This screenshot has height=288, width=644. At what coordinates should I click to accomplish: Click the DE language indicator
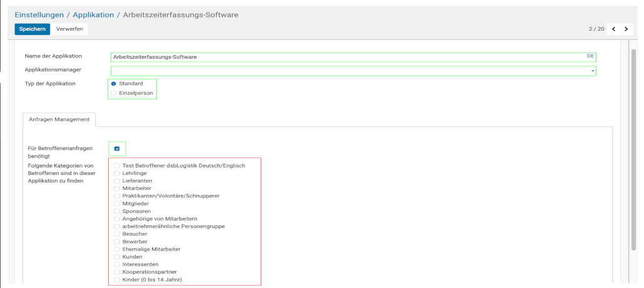pos(590,56)
